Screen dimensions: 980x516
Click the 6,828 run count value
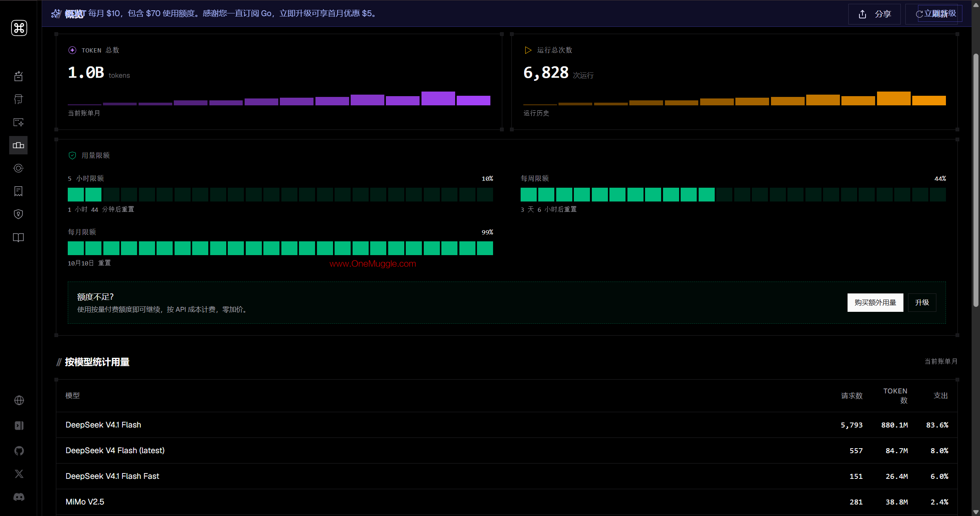click(546, 72)
